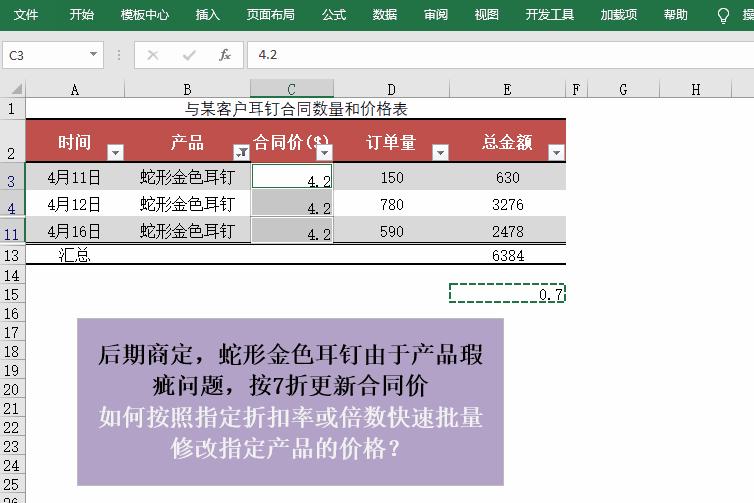Viewport: 754px width, 503px height.
Task: Click total amount cell 3276
Action: coord(507,204)
